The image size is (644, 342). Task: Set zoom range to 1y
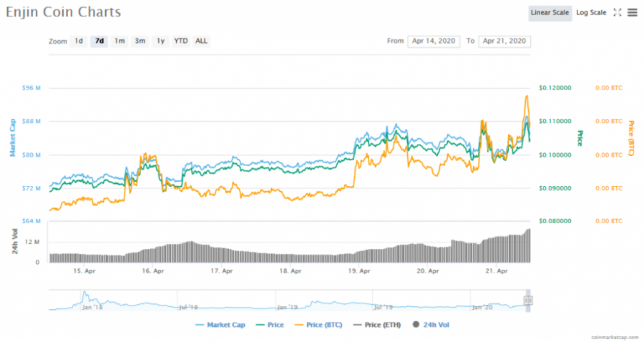pos(160,41)
